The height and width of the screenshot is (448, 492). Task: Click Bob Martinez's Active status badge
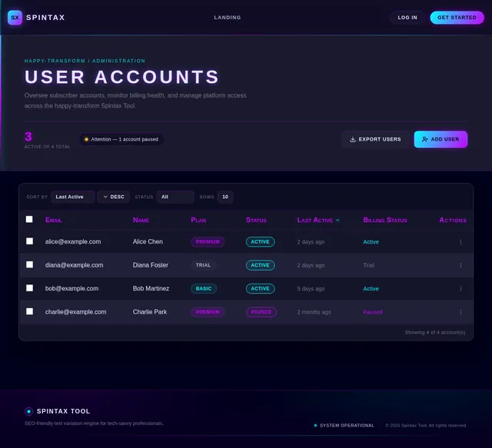click(x=260, y=289)
